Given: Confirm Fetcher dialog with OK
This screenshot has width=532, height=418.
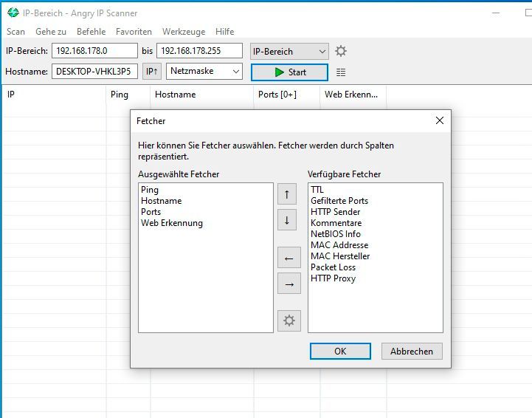Looking at the screenshot, I should pyautogui.click(x=340, y=351).
